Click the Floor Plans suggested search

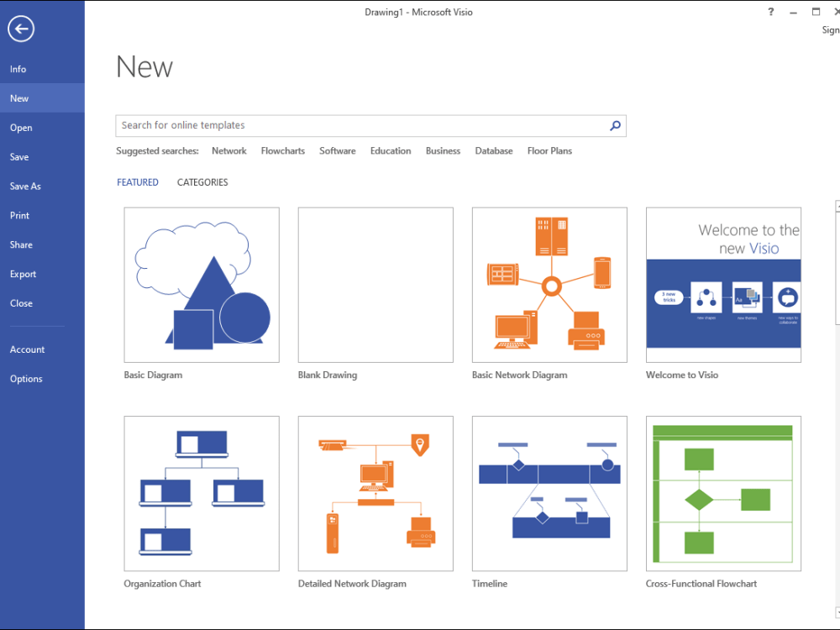(549, 151)
